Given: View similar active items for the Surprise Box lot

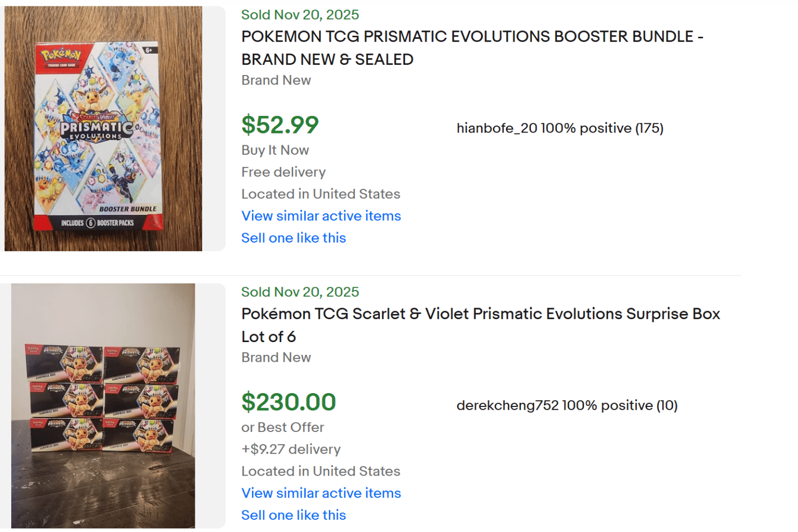Looking at the screenshot, I should click(321, 493).
